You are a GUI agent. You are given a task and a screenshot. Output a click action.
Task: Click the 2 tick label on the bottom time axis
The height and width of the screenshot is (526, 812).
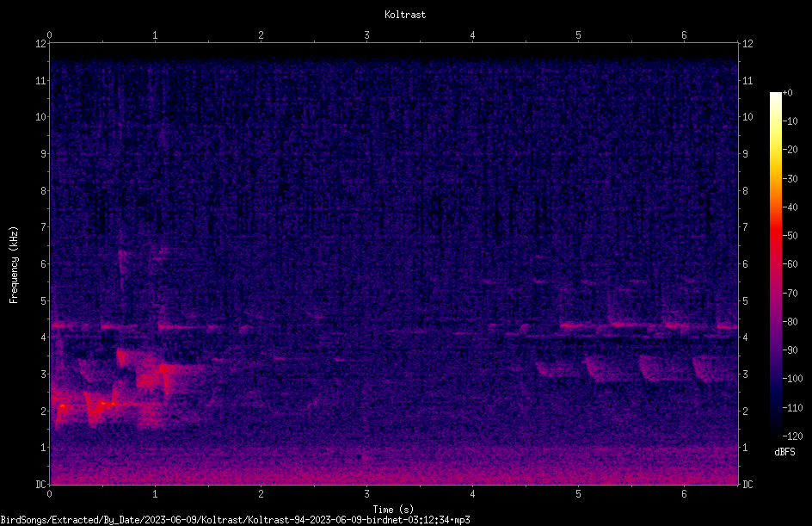click(x=261, y=494)
